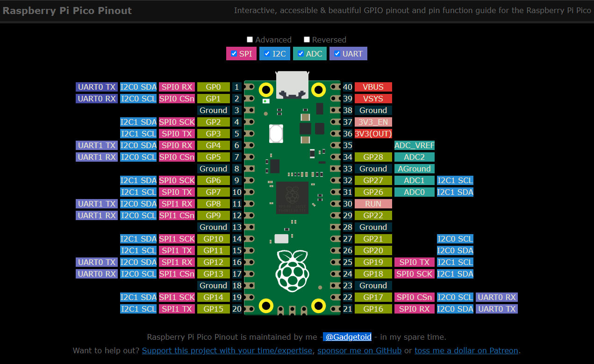
Task: Click Ground label at pin 38
Action: click(x=373, y=110)
